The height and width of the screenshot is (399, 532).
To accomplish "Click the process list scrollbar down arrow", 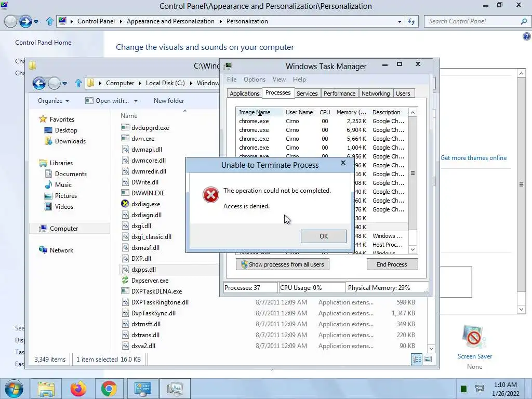I will pos(413,250).
